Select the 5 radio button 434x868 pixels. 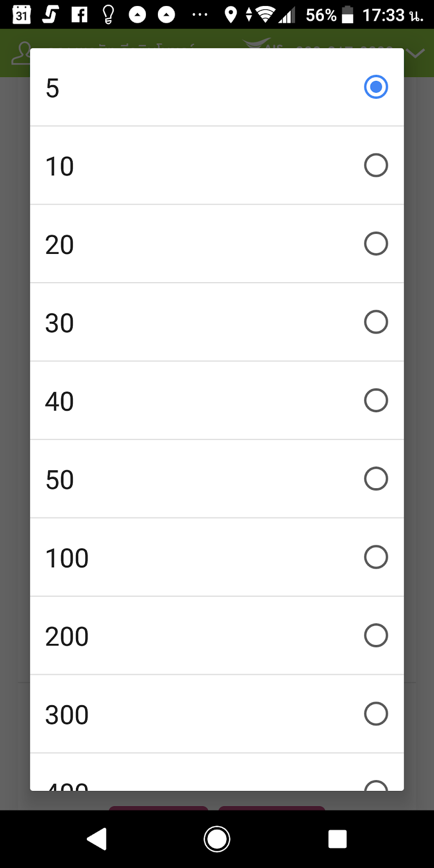pos(376,87)
